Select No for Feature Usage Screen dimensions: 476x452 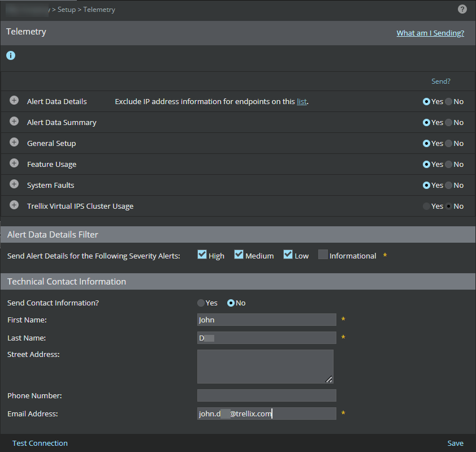point(448,164)
